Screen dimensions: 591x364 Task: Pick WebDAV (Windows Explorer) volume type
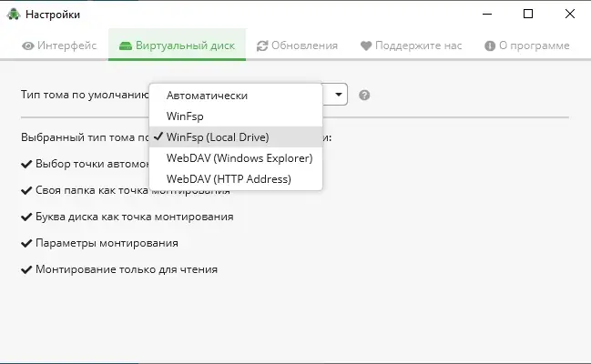point(239,157)
